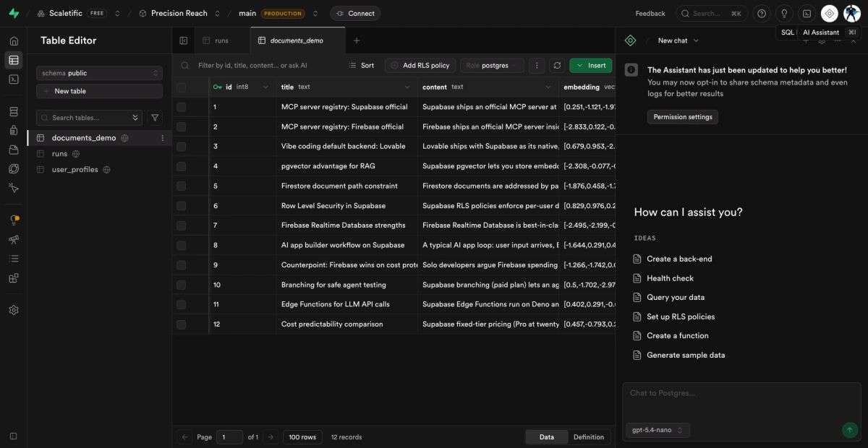Image resolution: width=868 pixels, height=448 pixels.
Task: Check the row with id 11
Action: click(181, 304)
